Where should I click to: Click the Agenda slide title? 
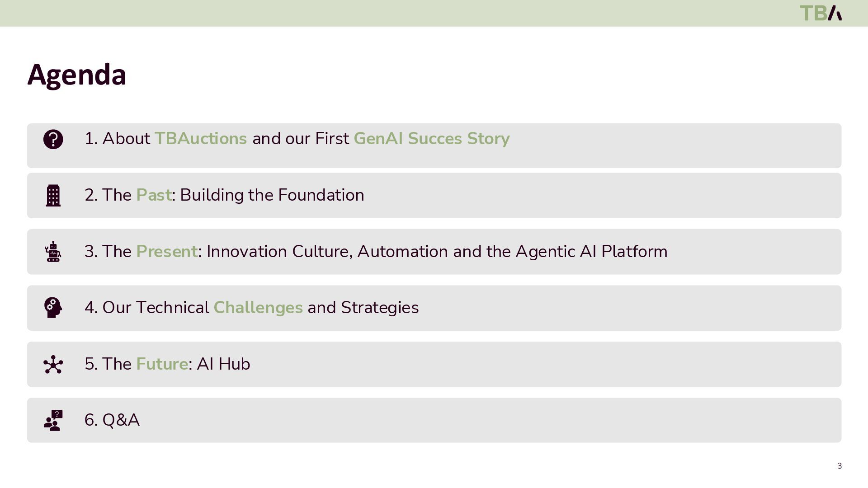[x=77, y=75]
